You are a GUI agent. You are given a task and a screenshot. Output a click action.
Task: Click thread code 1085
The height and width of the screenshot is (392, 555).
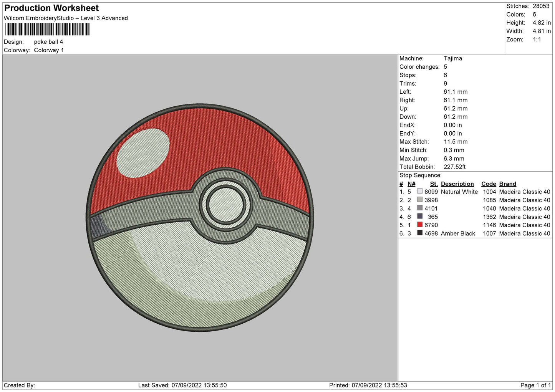(489, 200)
